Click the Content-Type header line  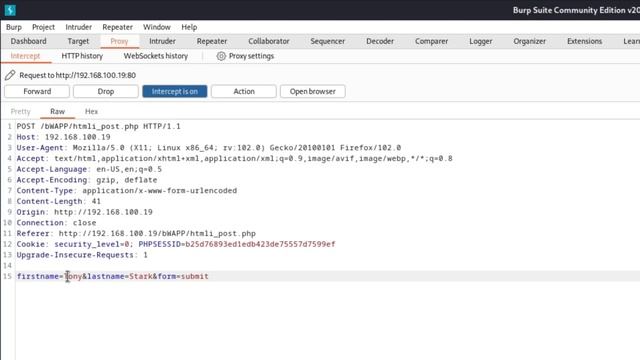127,191
